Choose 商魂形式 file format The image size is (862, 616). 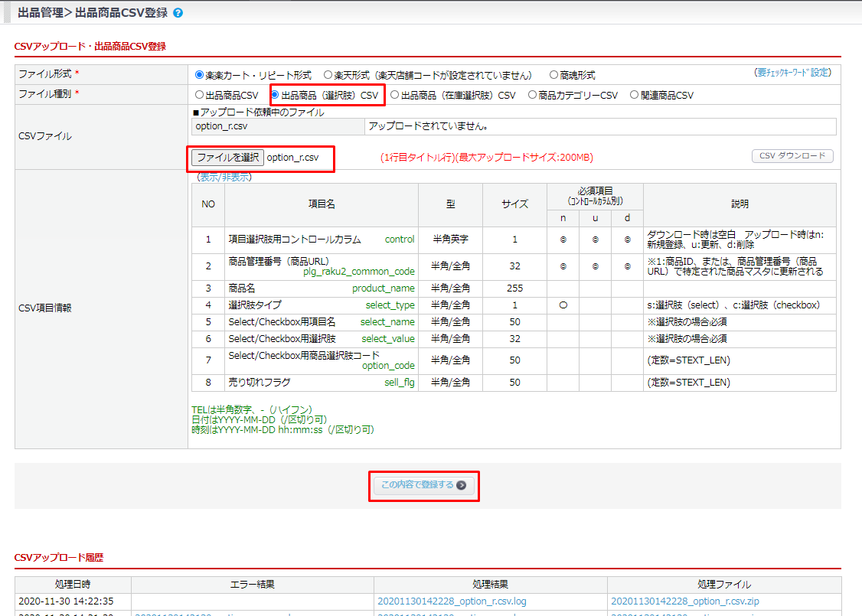553,75
